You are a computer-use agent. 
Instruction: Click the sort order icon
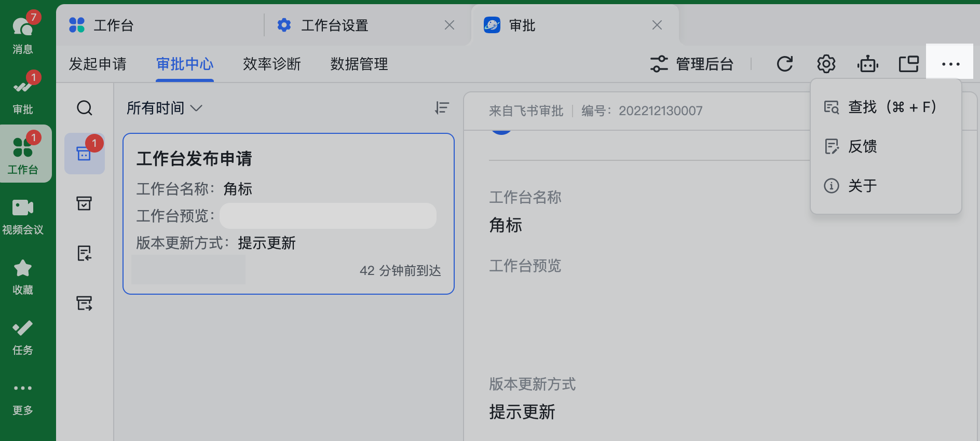[442, 108]
